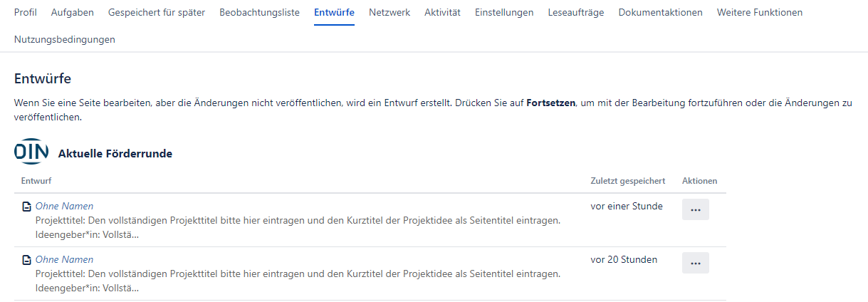The image size is (868, 302).
Task: View the Nutzungsbedingungen tab
Action: point(65,39)
